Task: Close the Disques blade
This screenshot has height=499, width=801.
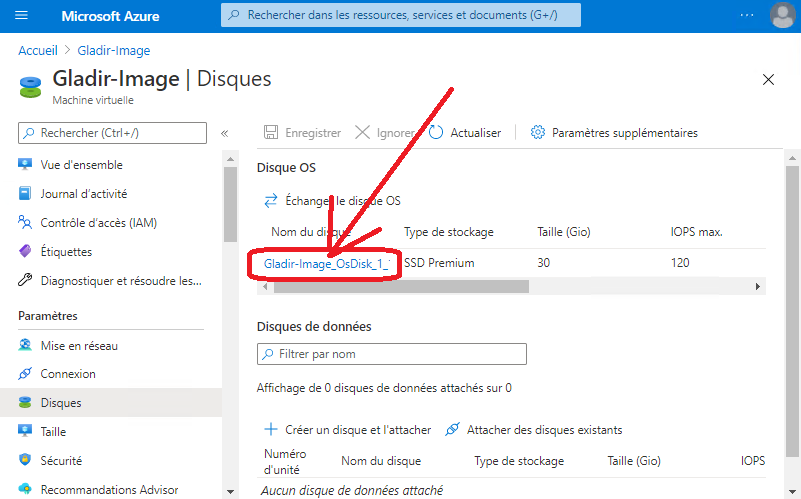Action: pos(768,80)
